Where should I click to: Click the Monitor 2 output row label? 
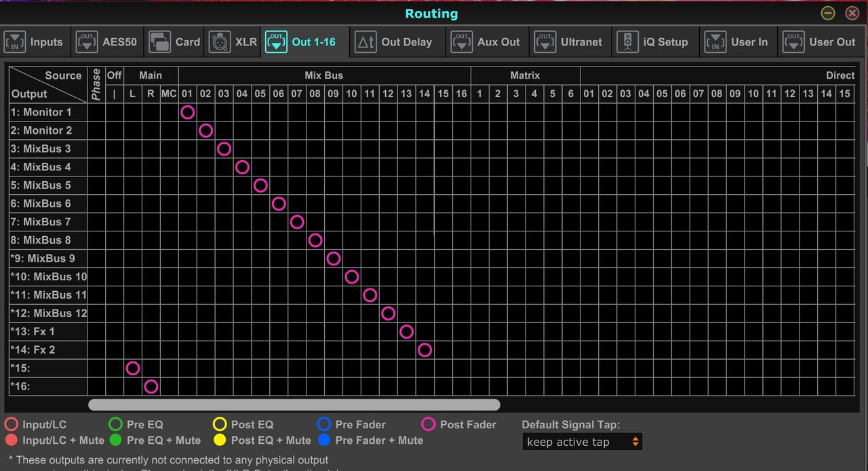[x=47, y=130]
